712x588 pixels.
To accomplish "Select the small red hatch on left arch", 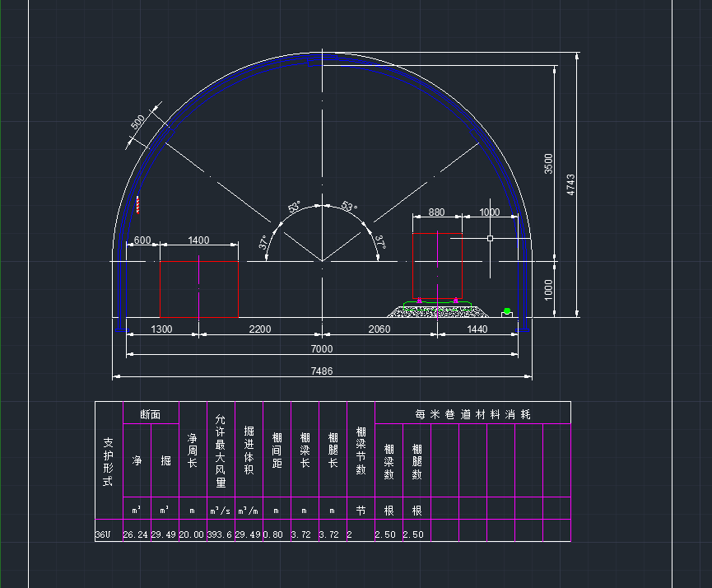I will coord(137,205).
